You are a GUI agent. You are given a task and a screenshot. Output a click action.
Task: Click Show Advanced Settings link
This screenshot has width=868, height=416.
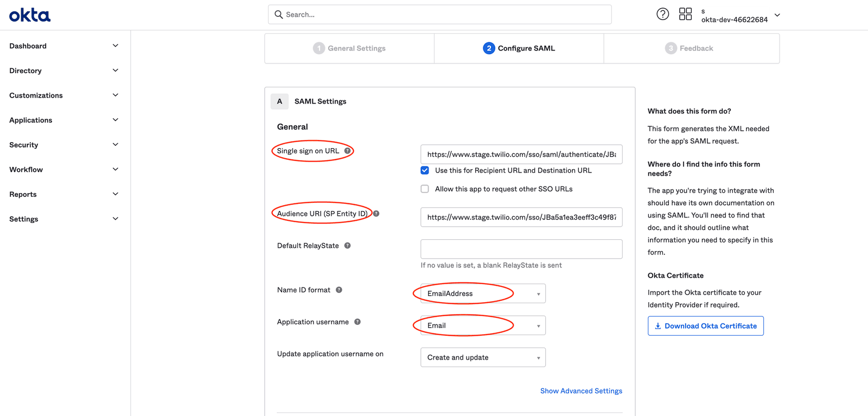coord(581,391)
